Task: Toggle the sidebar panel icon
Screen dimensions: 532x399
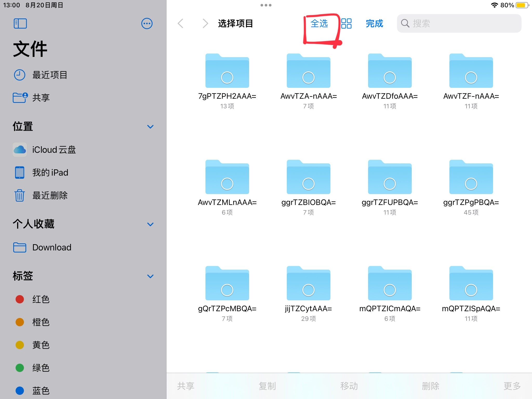Action: point(20,24)
